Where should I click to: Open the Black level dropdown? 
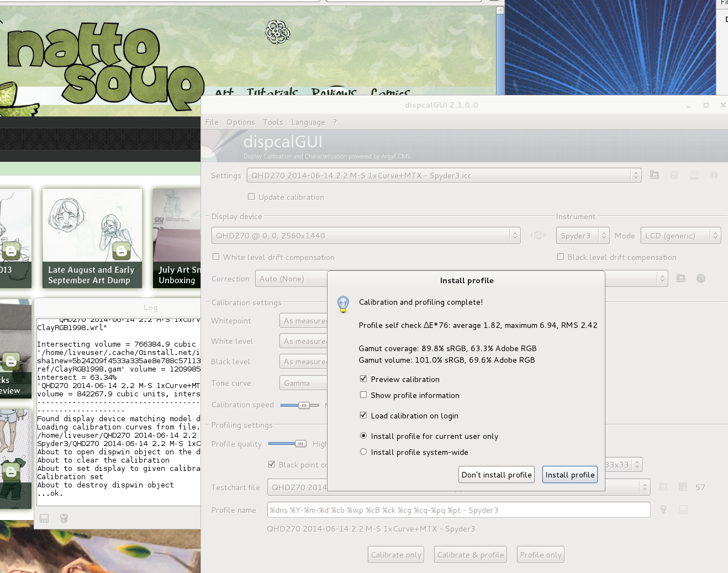[304, 362]
